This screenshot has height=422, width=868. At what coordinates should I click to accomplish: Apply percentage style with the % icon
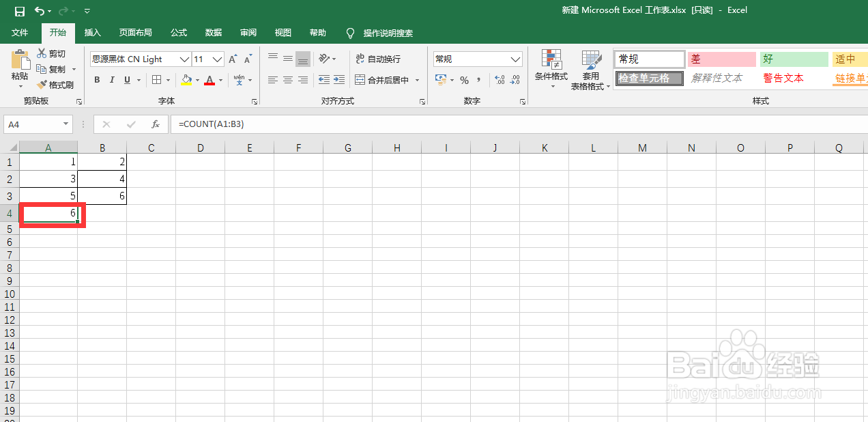click(x=463, y=80)
